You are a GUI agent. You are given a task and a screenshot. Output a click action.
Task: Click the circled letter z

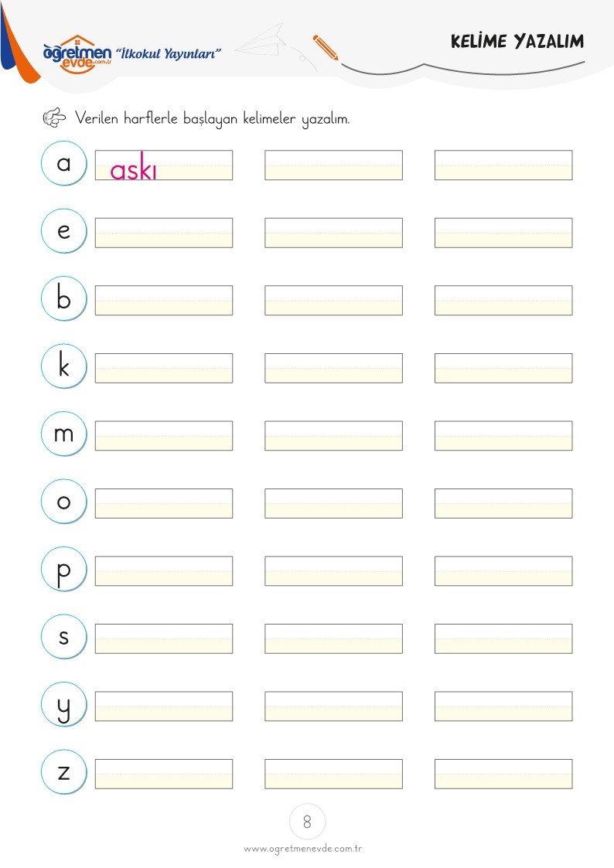[x=63, y=771]
